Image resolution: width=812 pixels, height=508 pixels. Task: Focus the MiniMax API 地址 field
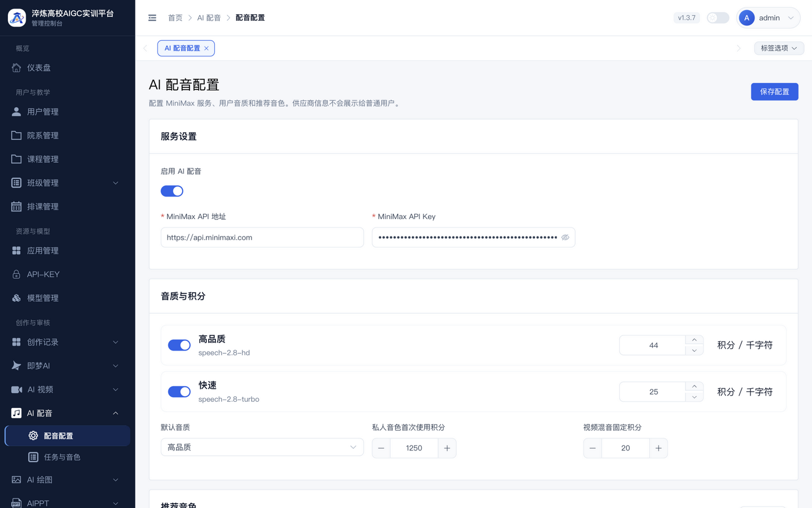pos(262,238)
